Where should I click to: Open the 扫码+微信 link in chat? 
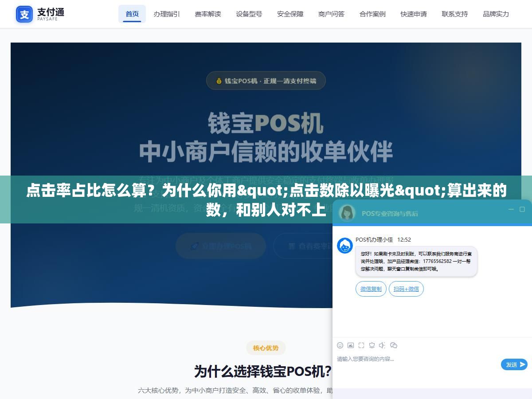click(x=407, y=289)
